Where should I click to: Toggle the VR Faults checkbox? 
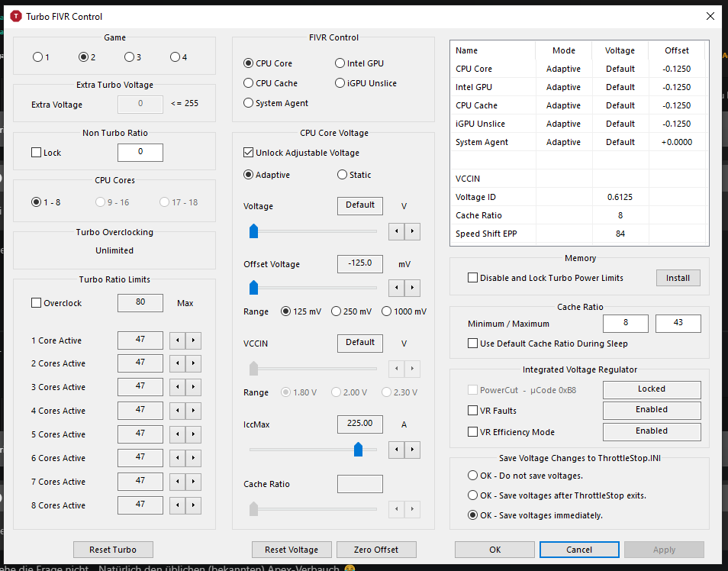click(472, 410)
